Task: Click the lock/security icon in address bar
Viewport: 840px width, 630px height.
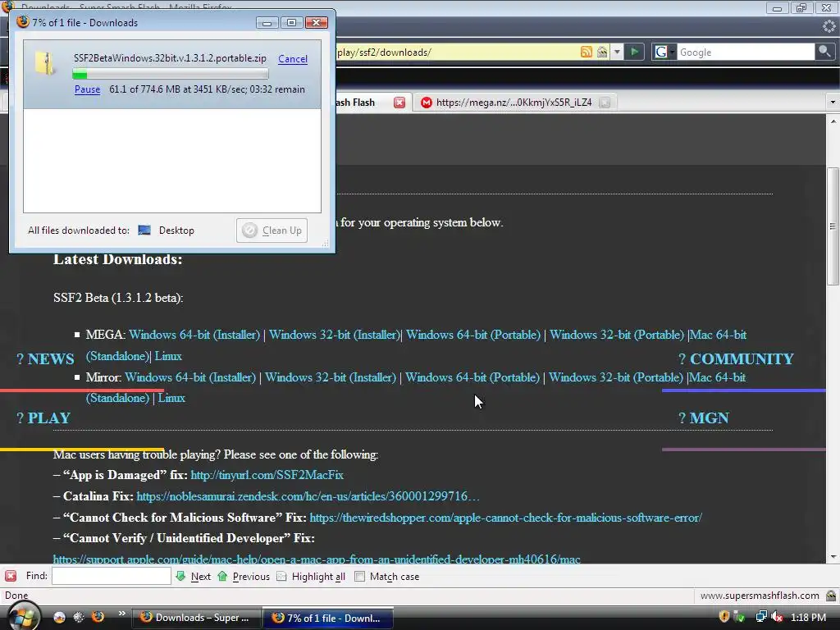Action: pyautogui.click(x=602, y=52)
